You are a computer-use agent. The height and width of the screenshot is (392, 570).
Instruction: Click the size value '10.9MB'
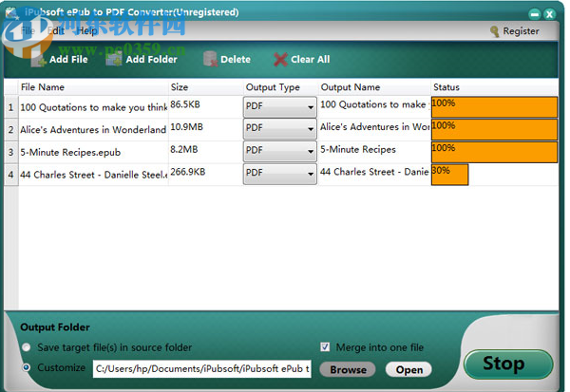187,127
